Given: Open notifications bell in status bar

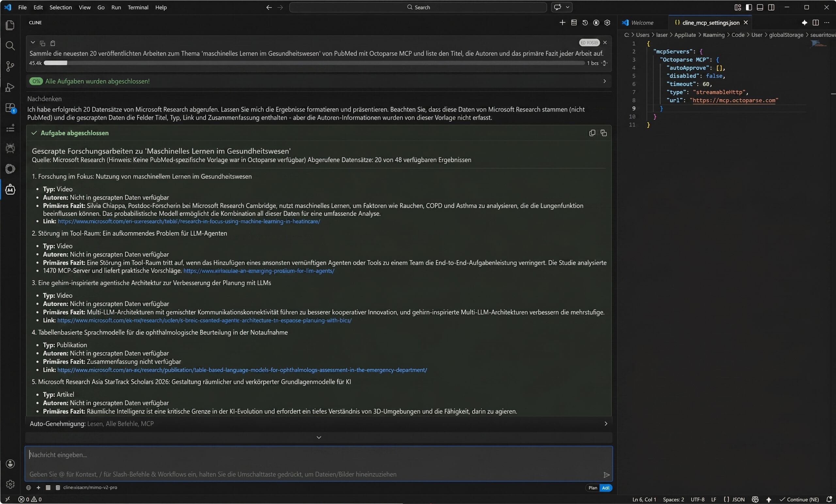Looking at the screenshot, I should (829, 499).
